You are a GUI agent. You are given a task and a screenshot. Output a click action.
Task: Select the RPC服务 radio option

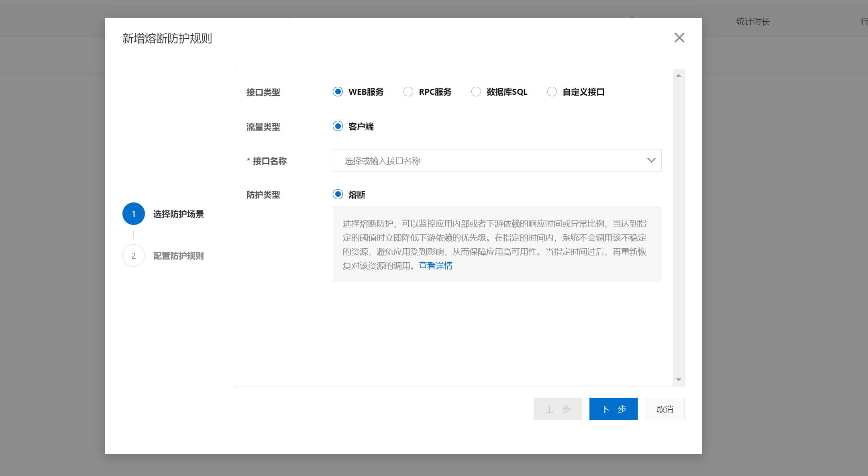pos(408,92)
